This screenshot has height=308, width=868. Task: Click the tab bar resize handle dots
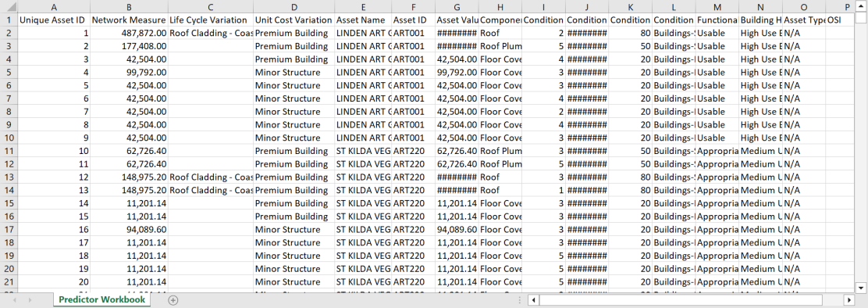(520, 300)
